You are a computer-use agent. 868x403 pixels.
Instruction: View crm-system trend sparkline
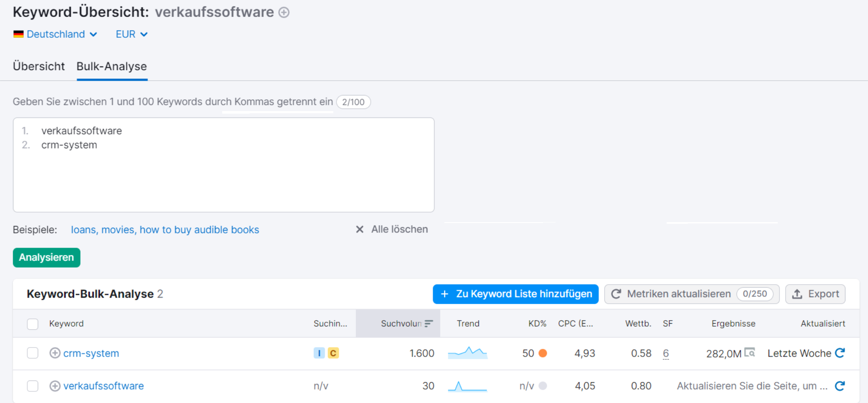point(467,353)
